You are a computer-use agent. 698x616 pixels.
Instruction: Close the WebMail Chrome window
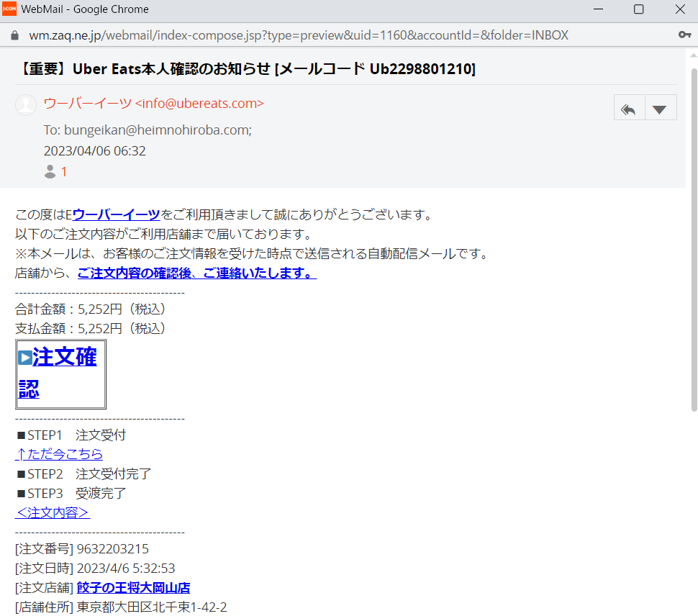point(680,9)
